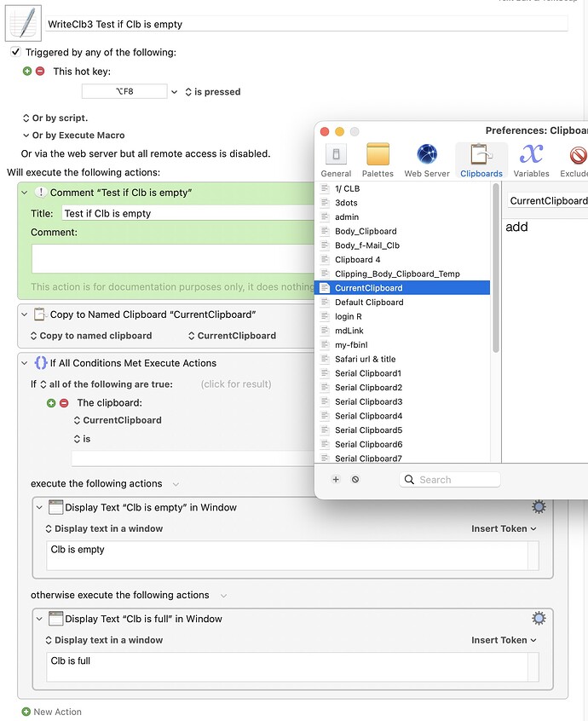Open gear options for the "Clb is full" action
This screenshot has height=721, width=588.
click(x=539, y=618)
